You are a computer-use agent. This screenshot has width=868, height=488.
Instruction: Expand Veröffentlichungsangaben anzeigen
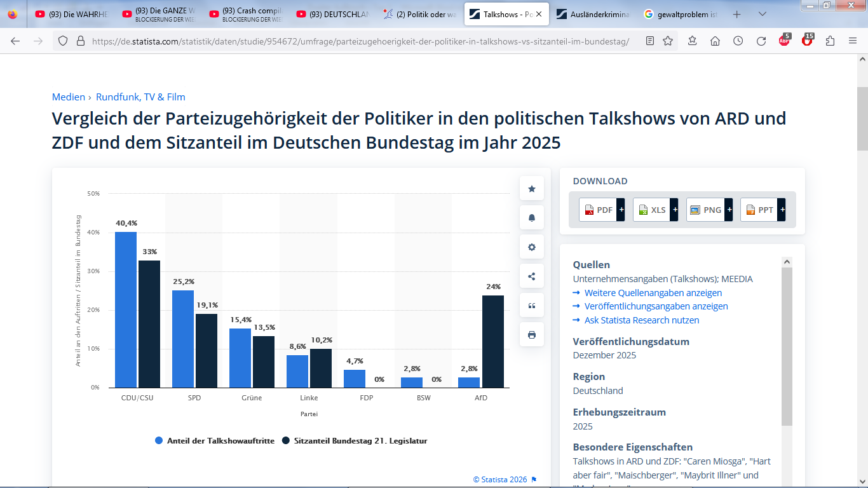[656, 306]
